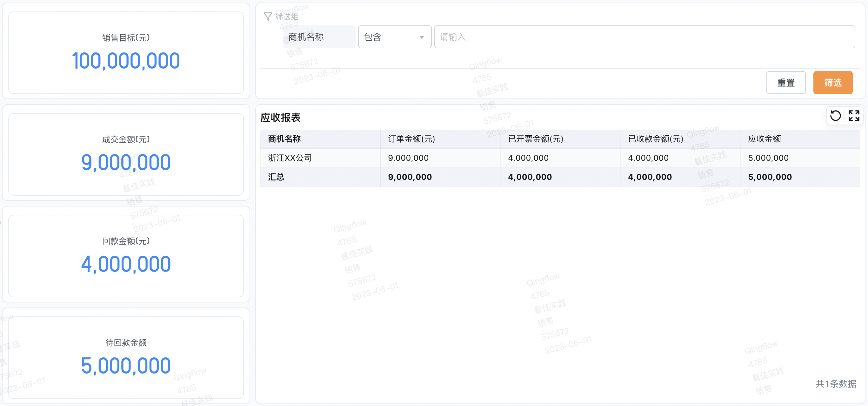868x406 pixels.
Task: Click the 筛选组 label
Action: [287, 17]
